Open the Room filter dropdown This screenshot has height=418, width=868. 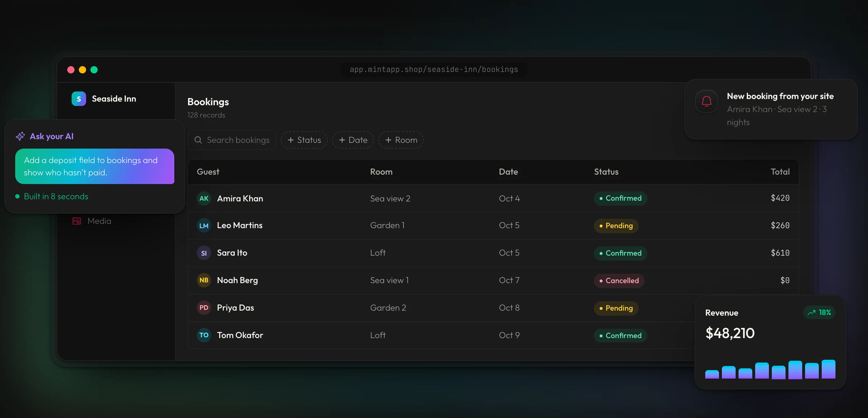(x=401, y=140)
